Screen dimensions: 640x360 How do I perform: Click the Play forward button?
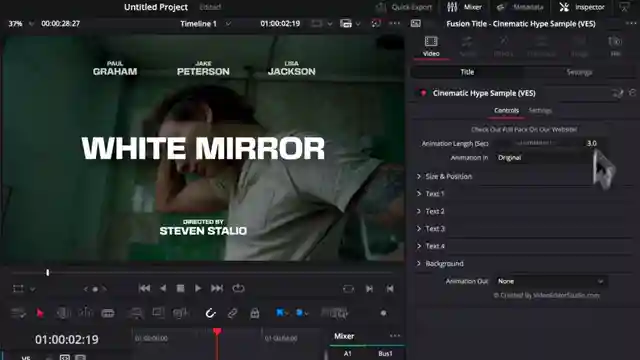click(198, 289)
